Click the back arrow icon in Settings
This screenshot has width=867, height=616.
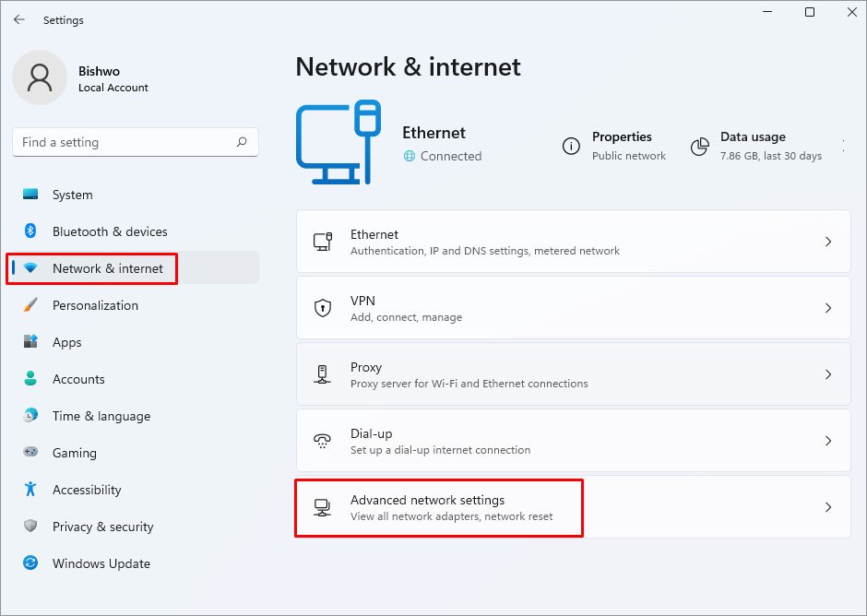pyautogui.click(x=19, y=20)
